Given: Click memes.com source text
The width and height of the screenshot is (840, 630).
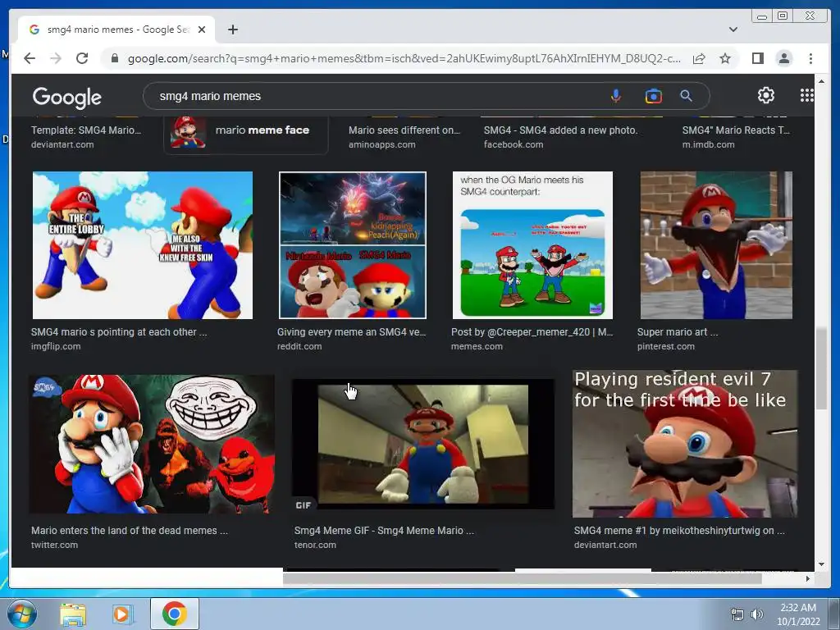Looking at the screenshot, I should [x=477, y=346].
